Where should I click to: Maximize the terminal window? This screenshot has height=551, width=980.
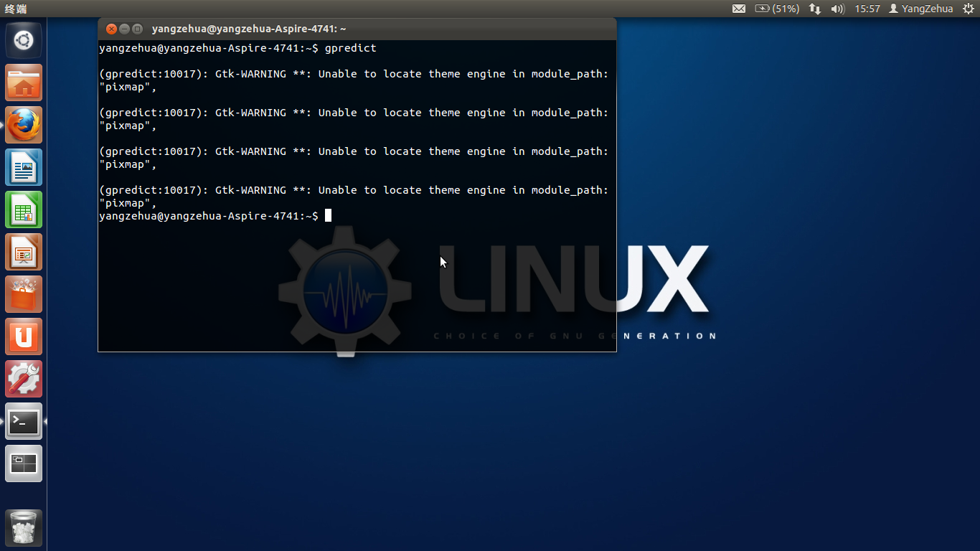tap(137, 29)
